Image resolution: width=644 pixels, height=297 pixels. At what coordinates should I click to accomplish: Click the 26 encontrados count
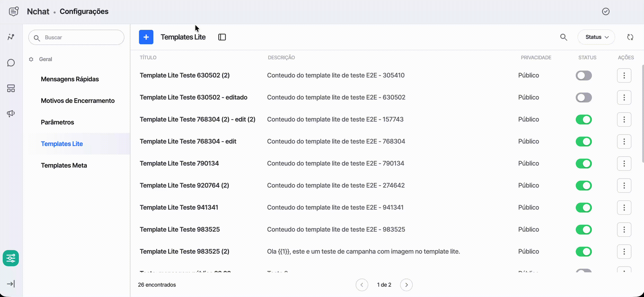tap(157, 285)
